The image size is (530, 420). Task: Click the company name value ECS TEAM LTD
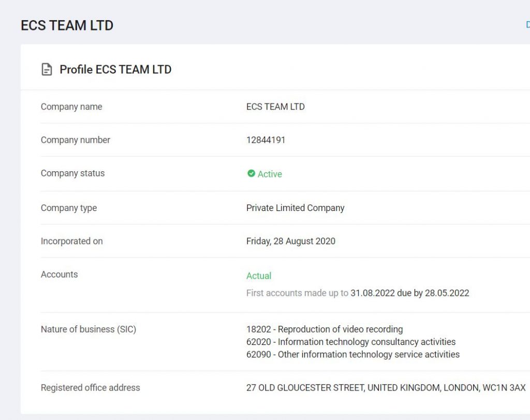coord(275,107)
